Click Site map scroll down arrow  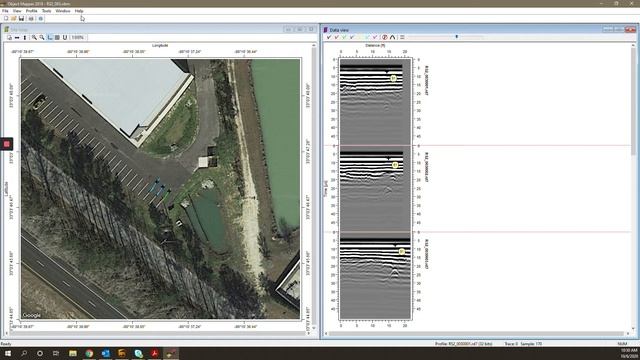click(313, 327)
